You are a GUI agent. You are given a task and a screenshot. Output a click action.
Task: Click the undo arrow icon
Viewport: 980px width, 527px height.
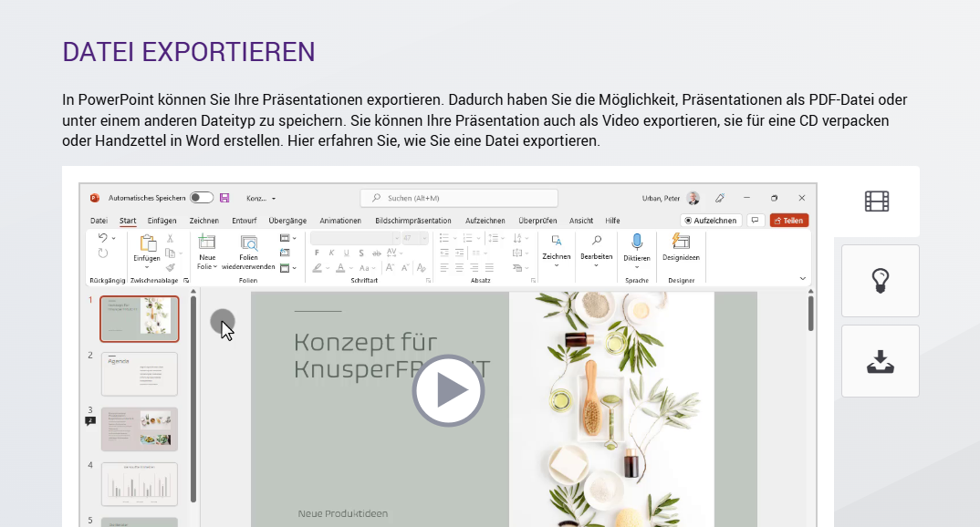102,238
